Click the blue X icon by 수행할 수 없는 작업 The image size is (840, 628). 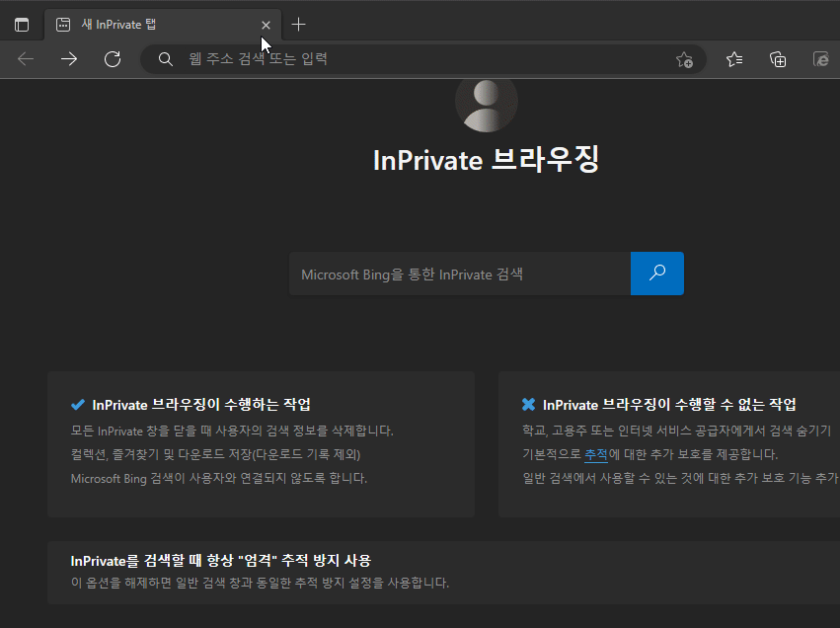click(528, 404)
